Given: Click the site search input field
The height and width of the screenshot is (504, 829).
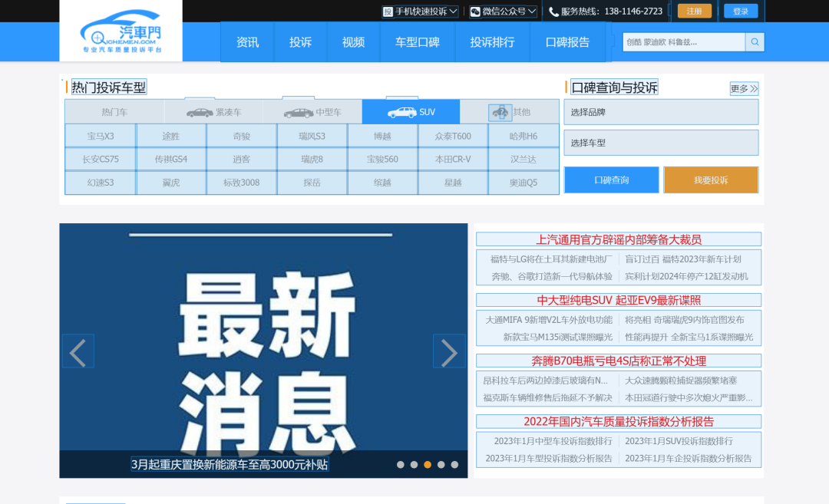Looking at the screenshot, I should click(683, 42).
